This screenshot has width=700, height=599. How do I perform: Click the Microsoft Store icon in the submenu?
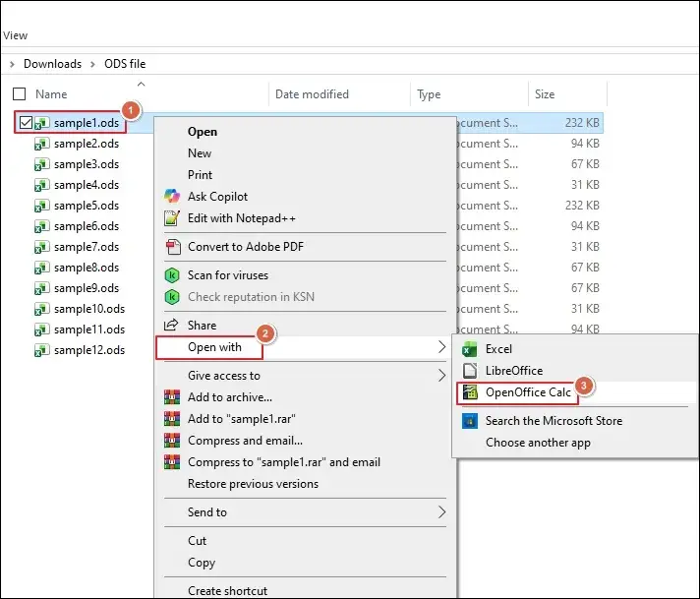click(470, 421)
